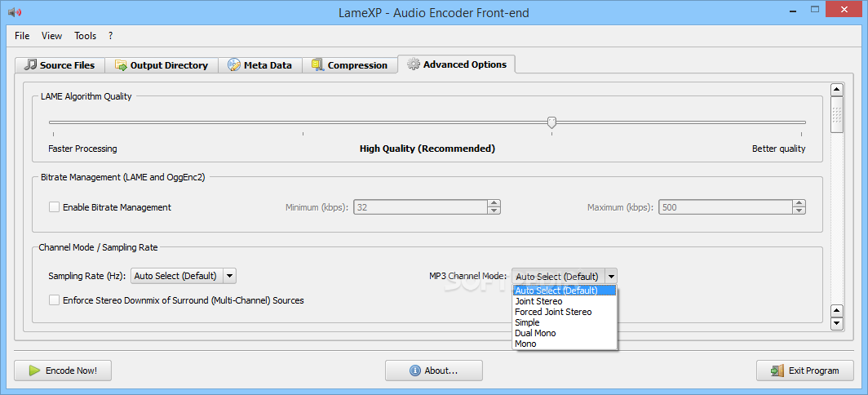Click the gear icon on Advanced Options tab
The height and width of the screenshot is (395, 868).
413,64
